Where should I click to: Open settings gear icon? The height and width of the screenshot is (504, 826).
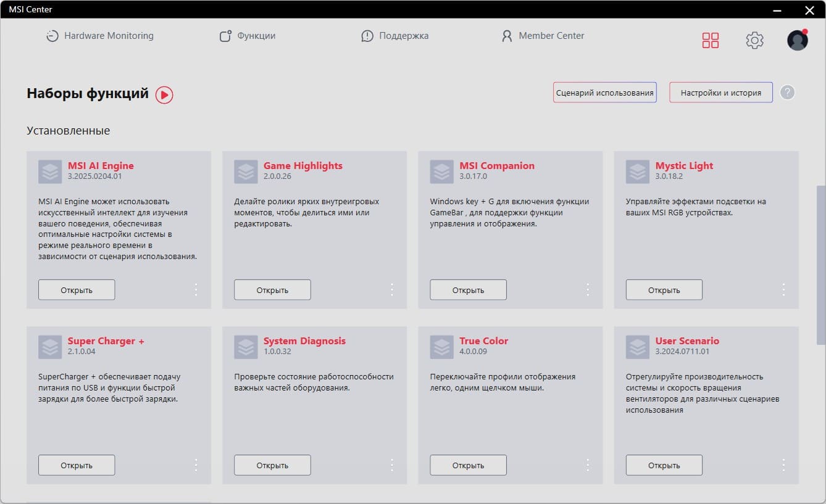754,41
